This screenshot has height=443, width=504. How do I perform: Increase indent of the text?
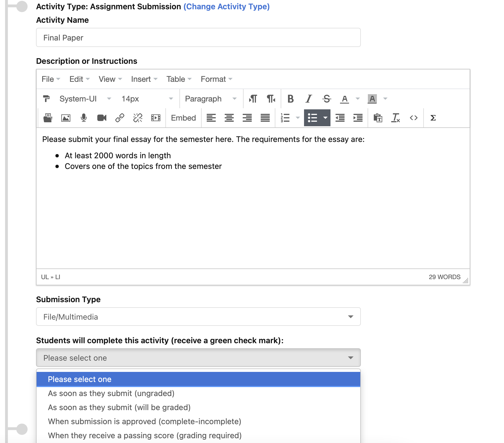pyautogui.click(x=358, y=118)
